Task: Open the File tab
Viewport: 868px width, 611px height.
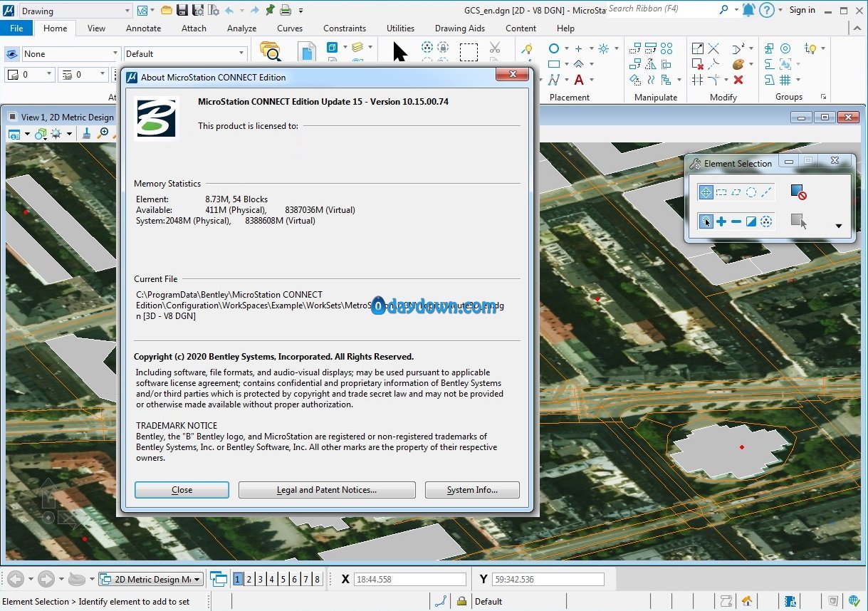Action: [16, 28]
